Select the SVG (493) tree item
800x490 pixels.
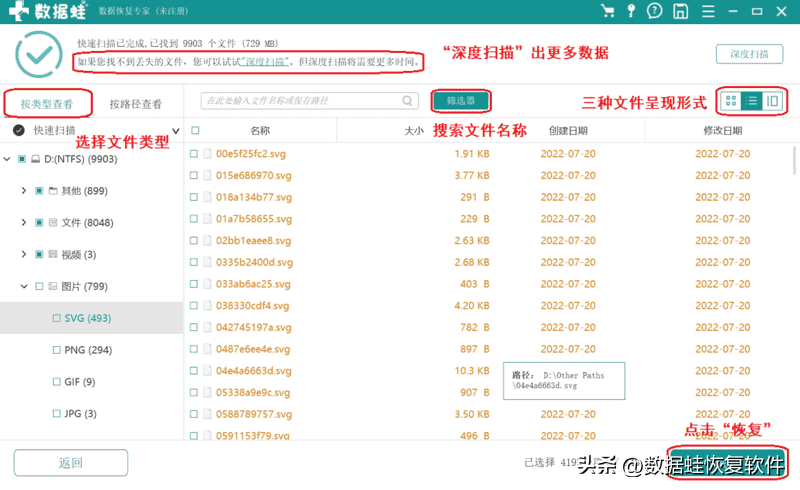[92, 318]
